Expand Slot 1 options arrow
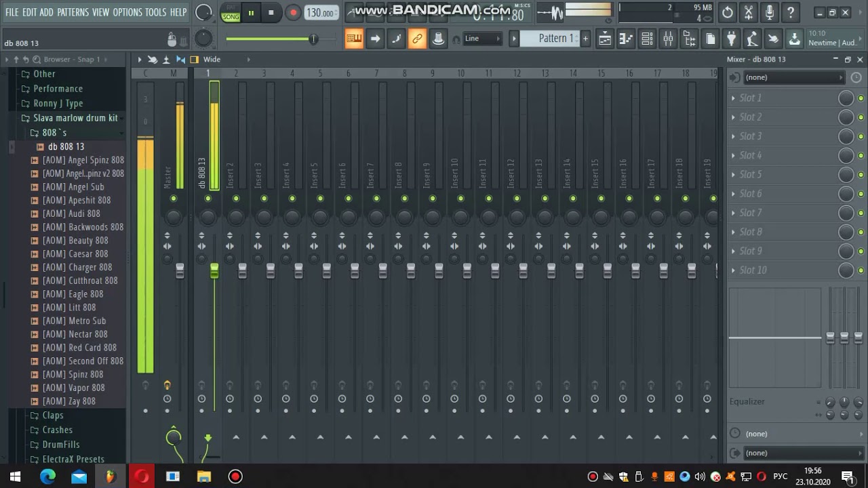The width and height of the screenshot is (868, 488). tap(733, 98)
